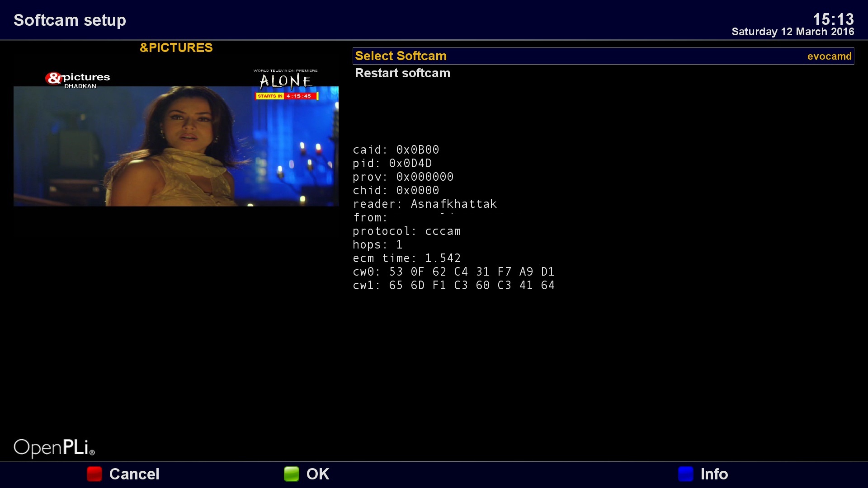The width and height of the screenshot is (868, 488).
Task: Select the Restart softcam entry
Action: coord(402,73)
